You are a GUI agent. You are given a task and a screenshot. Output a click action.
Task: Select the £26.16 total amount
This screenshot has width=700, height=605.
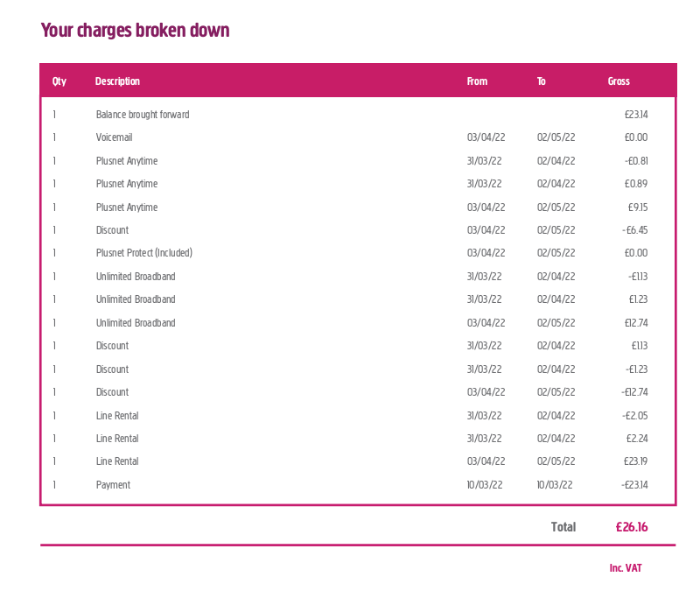tap(632, 527)
